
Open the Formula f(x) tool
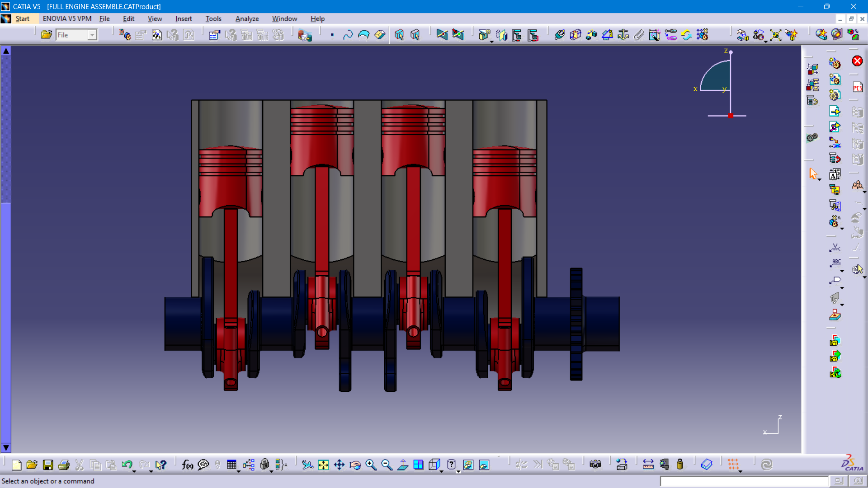point(187,465)
